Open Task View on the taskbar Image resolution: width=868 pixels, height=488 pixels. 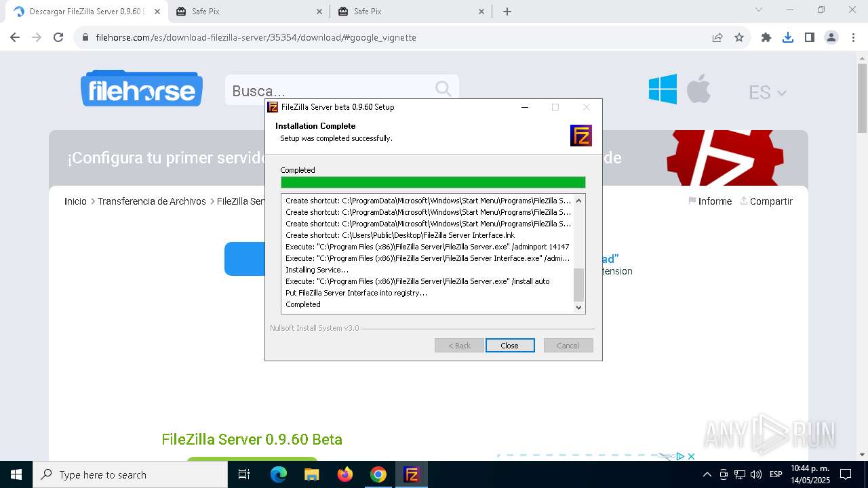point(244,474)
